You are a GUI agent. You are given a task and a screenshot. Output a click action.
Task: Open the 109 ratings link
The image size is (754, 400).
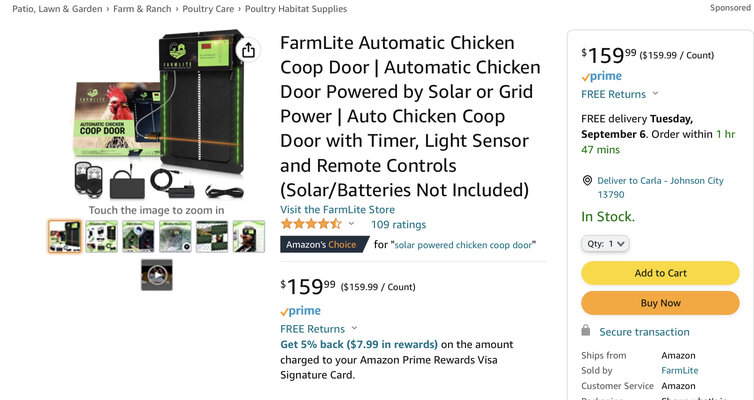[x=398, y=225]
